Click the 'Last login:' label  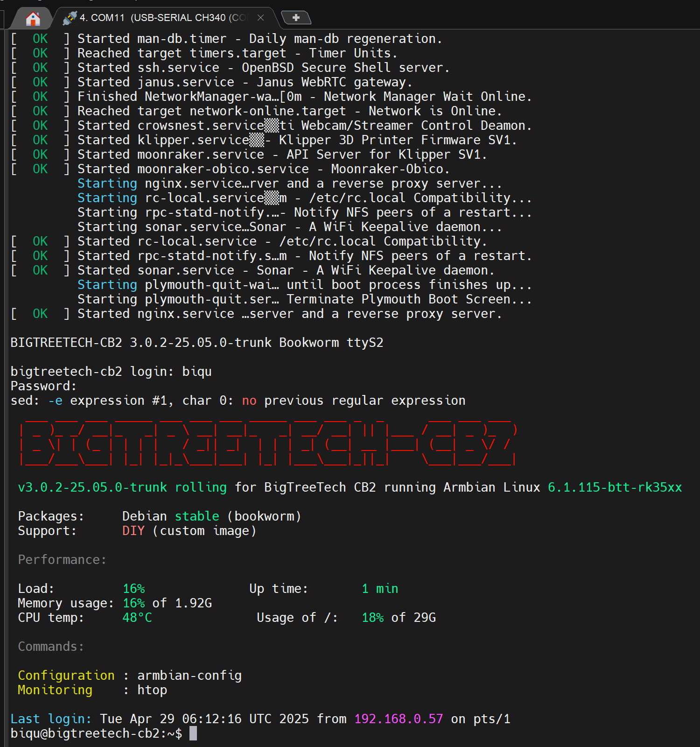point(50,719)
